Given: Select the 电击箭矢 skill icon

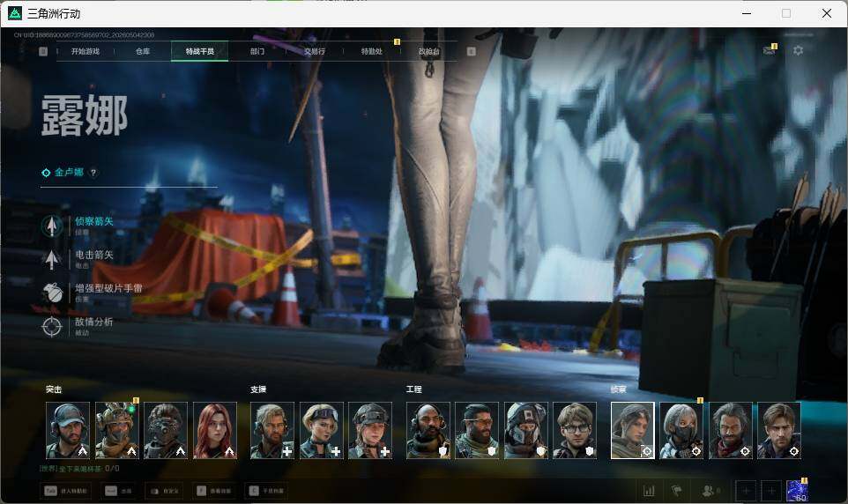Looking at the screenshot, I should coord(52,260).
